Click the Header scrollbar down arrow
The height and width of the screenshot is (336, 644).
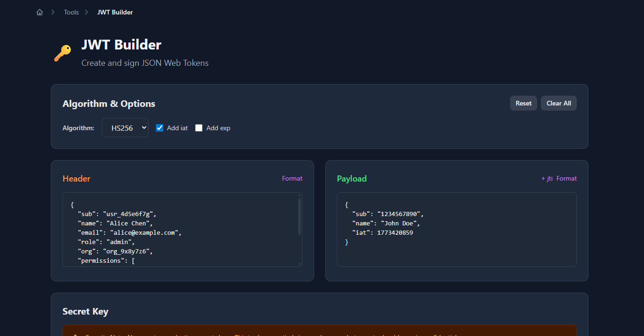point(300,264)
